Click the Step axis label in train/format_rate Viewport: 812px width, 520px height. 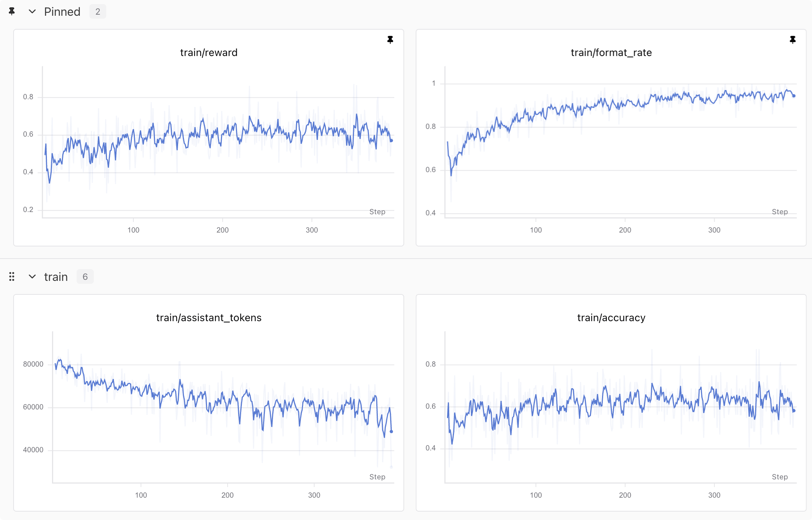pos(780,212)
